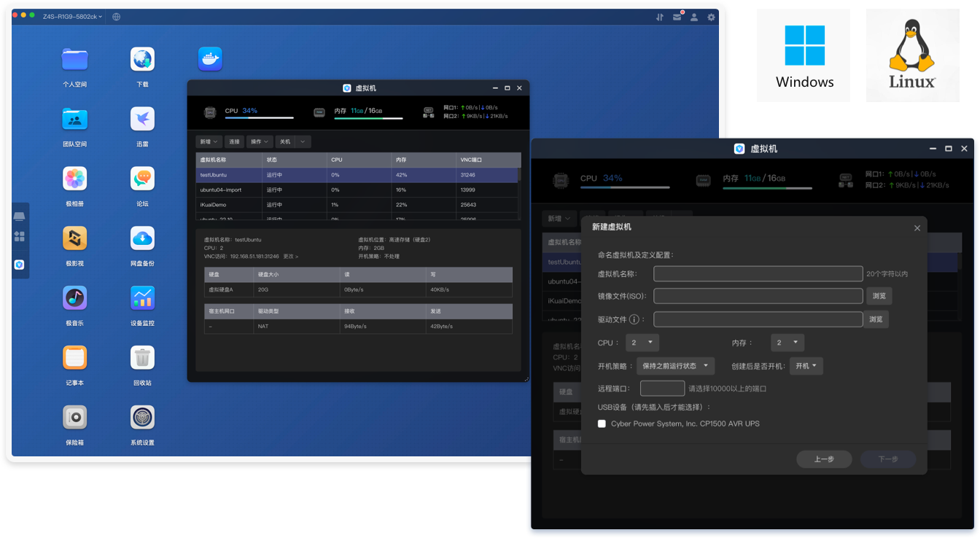Click the transfer arrows icon in the top bar

click(660, 17)
